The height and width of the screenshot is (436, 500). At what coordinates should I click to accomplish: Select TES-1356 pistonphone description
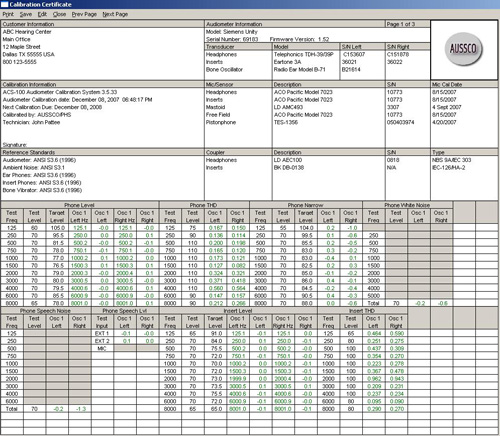[x=286, y=122]
